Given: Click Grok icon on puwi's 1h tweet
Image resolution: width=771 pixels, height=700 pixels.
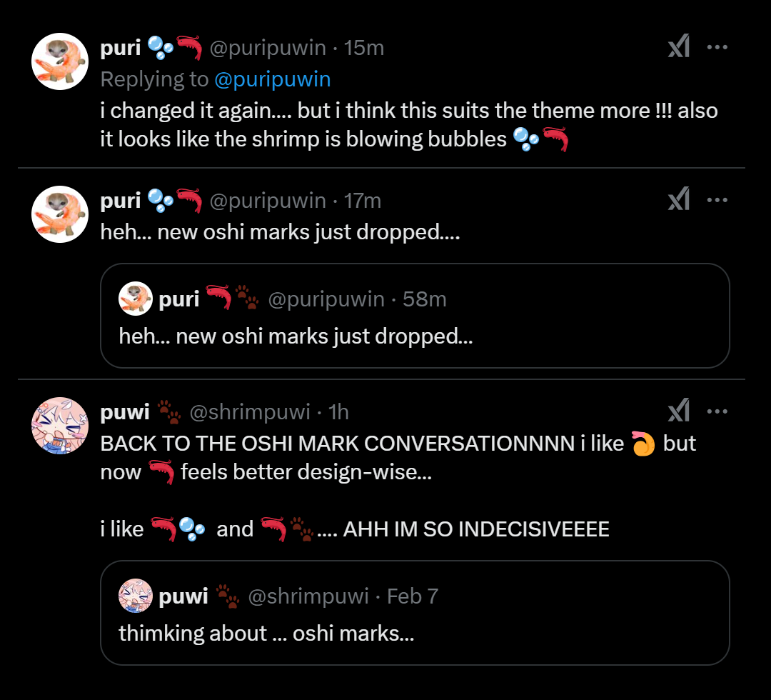Looking at the screenshot, I should [678, 411].
